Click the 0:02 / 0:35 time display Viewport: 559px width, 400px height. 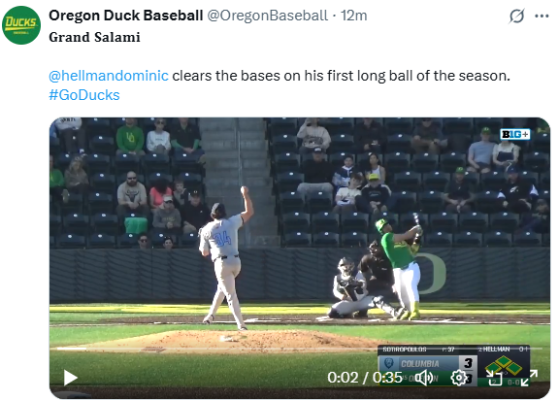(365, 378)
